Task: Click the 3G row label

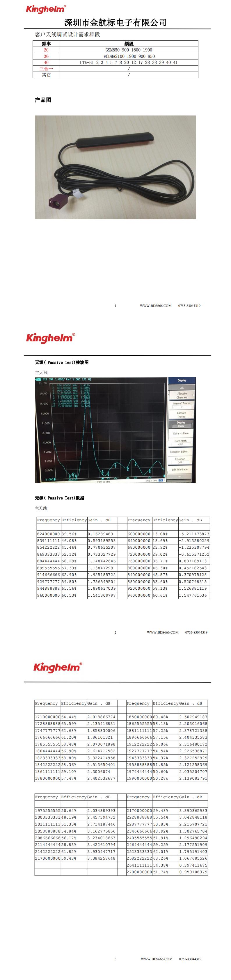Action: (x=46, y=56)
